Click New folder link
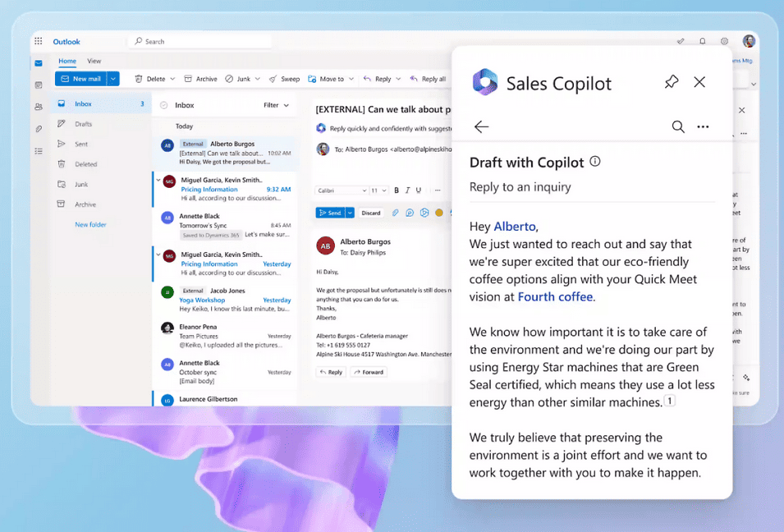Image resolution: width=784 pixels, height=532 pixels. point(90,225)
